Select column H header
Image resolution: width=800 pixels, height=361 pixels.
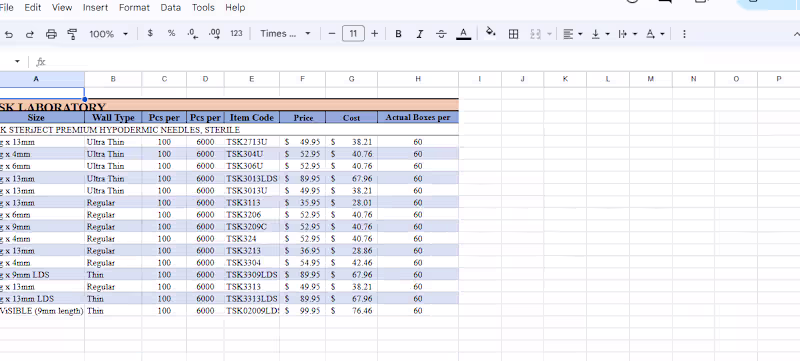tap(418, 79)
